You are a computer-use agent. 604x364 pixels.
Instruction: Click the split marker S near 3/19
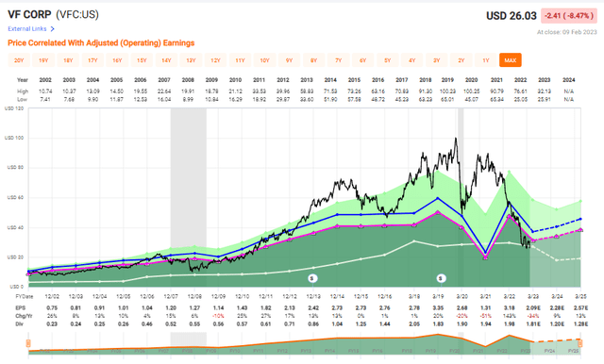pos(441,278)
